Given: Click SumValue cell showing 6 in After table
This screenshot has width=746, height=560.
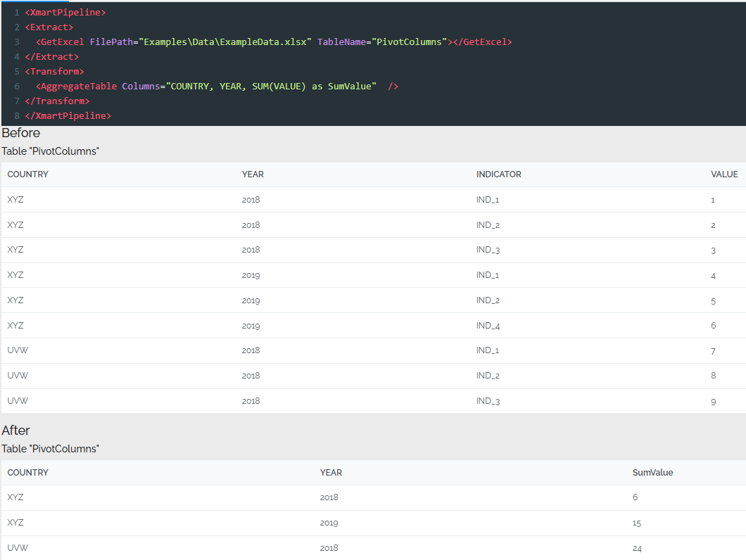Looking at the screenshot, I should [635, 497].
